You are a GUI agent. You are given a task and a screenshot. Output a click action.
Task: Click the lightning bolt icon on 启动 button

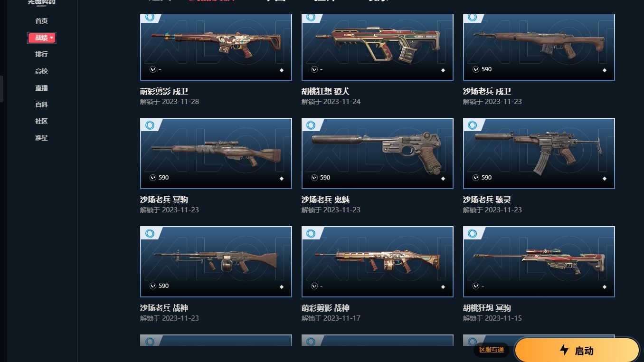click(564, 350)
